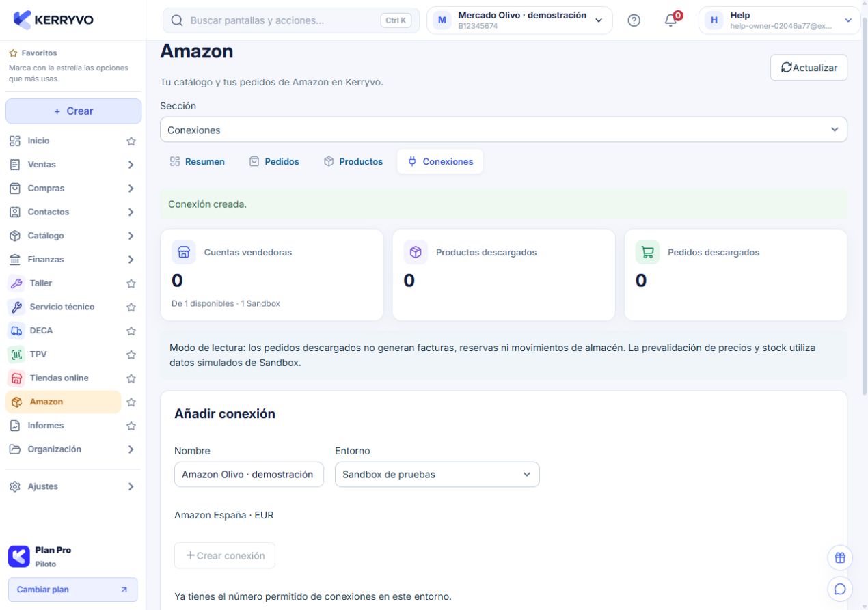Click the Cuentas vendedoras store icon
Viewport: 868px width, 610px height.
pyautogui.click(x=184, y=252)
